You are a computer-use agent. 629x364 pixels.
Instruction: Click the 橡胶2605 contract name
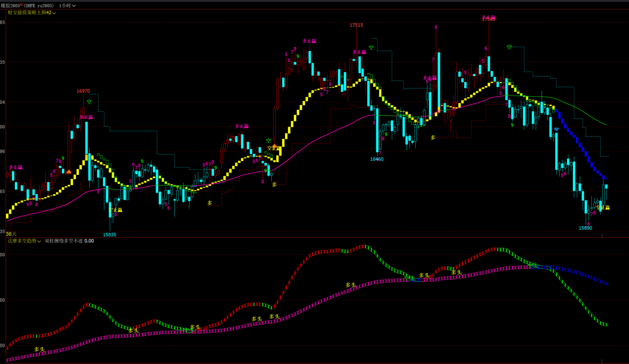(x=10, y=6)
